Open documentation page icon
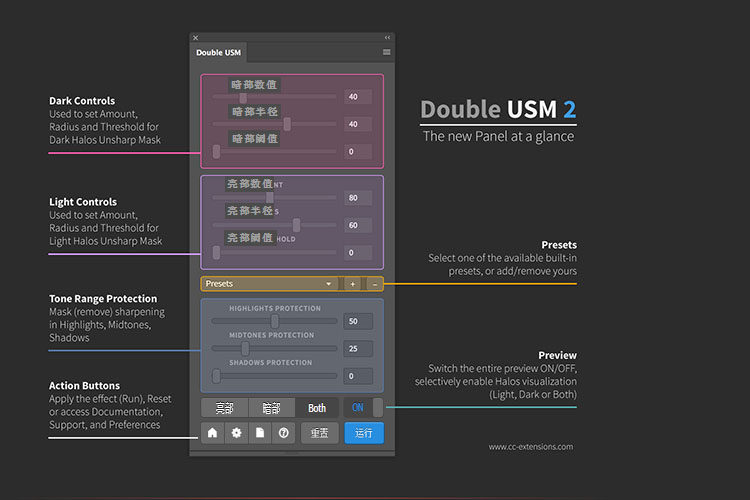 pyautogui.click(x=260, y=433)
